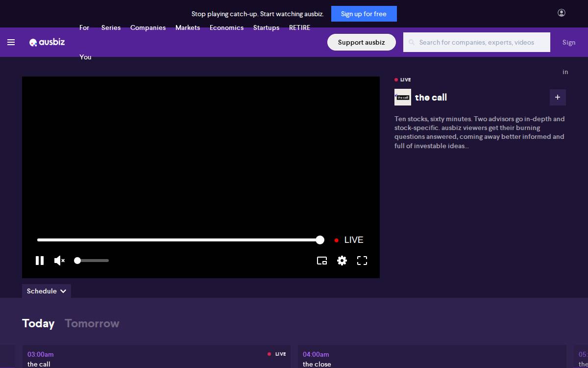Open the Markets menu

(x=188, y=27)
